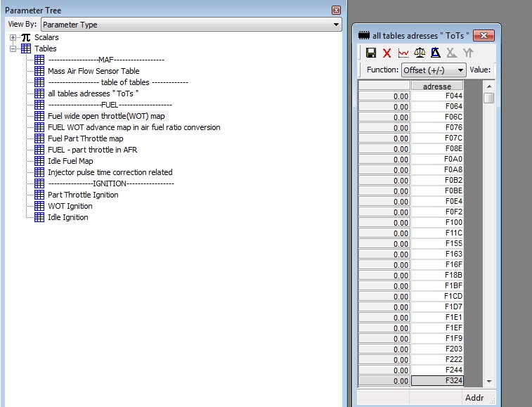The width and height of the screenshot is (532, 407).
Task: Click the save floppy disk icon
Action: point(370,53)
